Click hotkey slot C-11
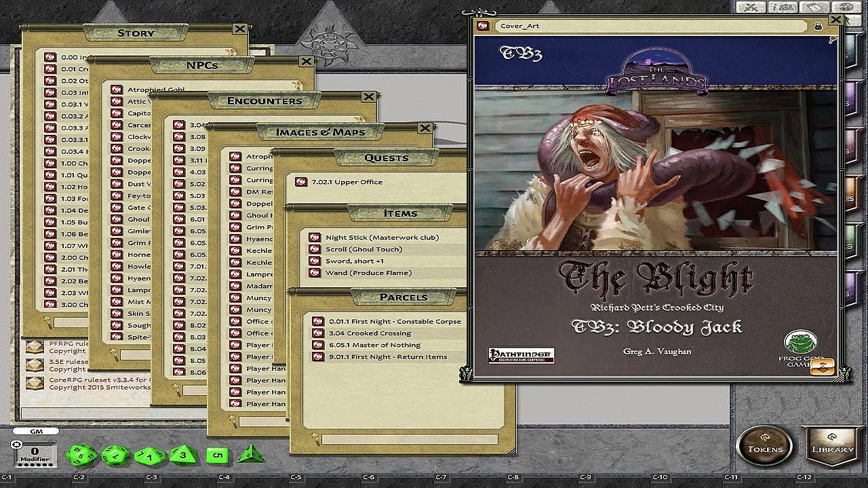Image resolution: width=868 pixels, height=488 pixels. click(730, 477)
